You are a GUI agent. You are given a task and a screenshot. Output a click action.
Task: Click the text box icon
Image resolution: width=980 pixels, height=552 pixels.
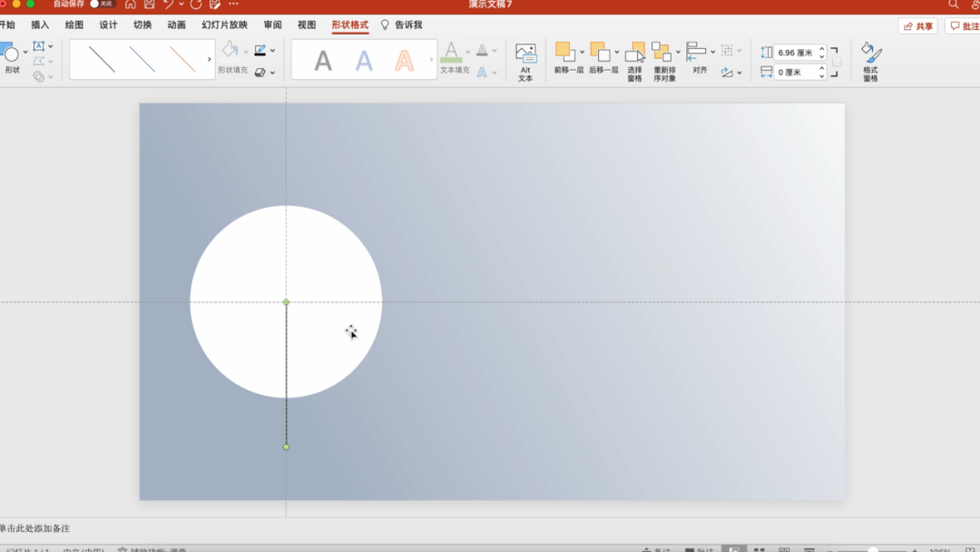pyautogui.click(x=39, y=46)
